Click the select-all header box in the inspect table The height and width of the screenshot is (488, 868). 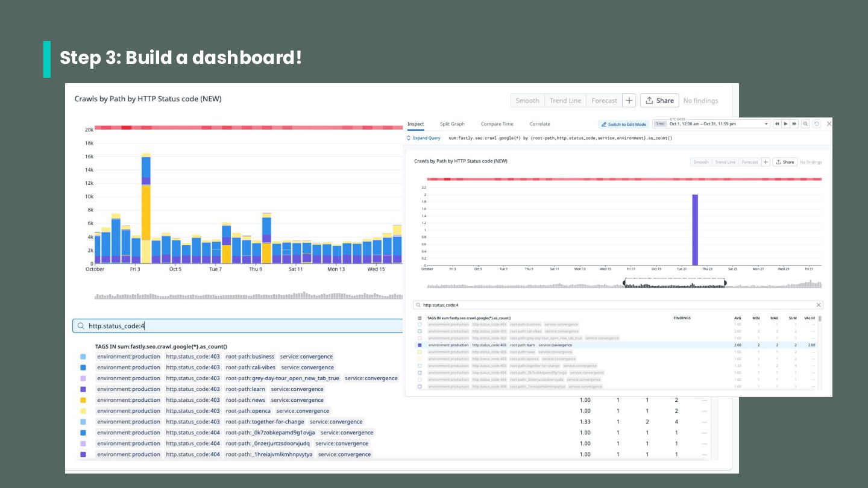[x=420, y=318]
